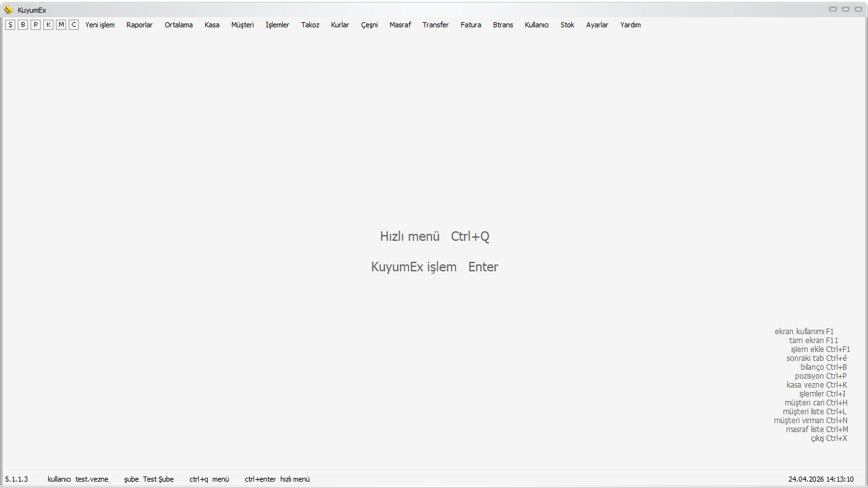The image size is (868, 488).
Task: Click the B shortcut box icon
Action: point(23,25)
